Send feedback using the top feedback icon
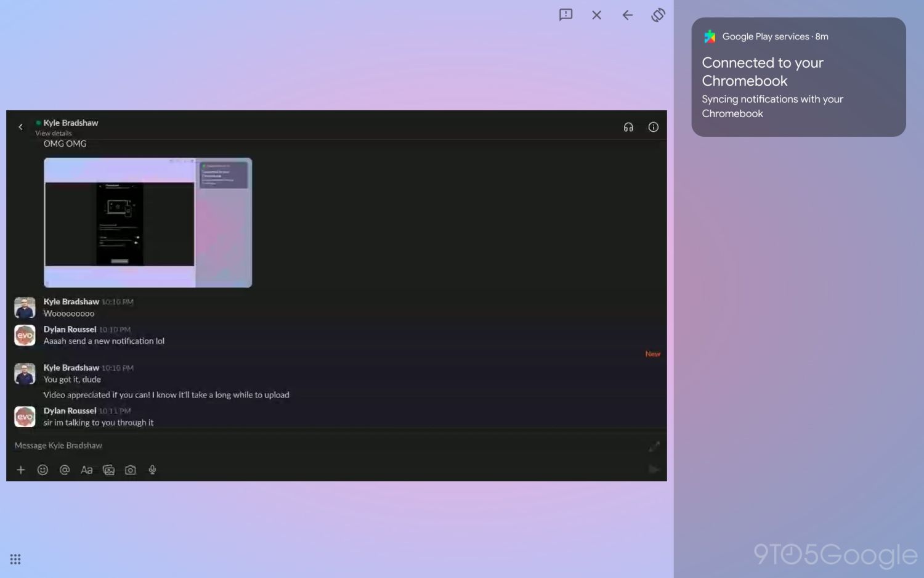Screen dimensions: 924x578 tap(565, 15)
